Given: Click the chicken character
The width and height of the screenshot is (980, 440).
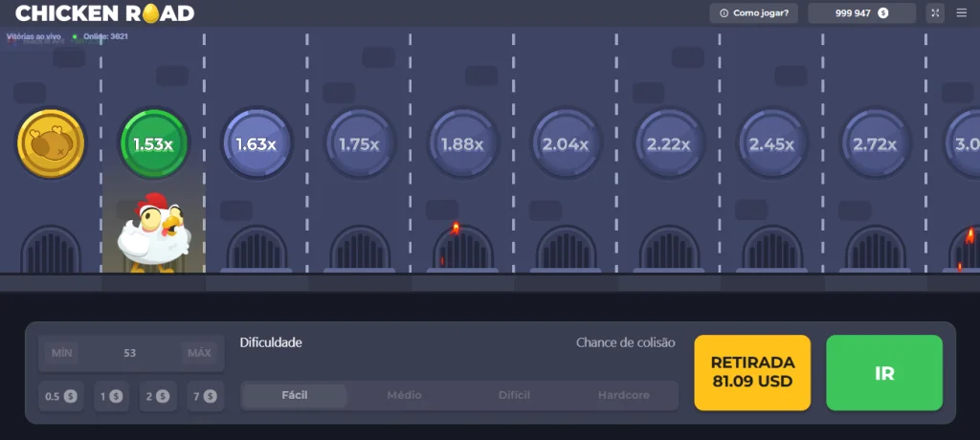Looking at the screenshot, I should (154, 231).
